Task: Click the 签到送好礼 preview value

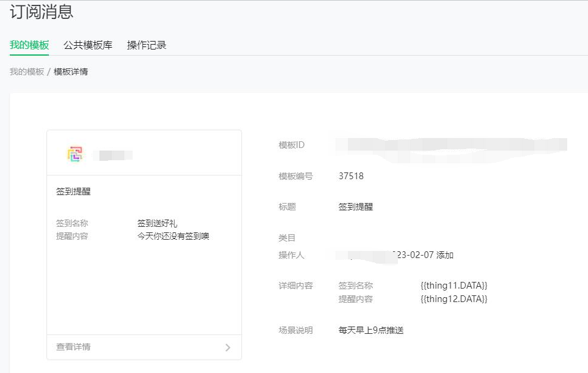Action: pyautogui.click(x=157, y=223)
